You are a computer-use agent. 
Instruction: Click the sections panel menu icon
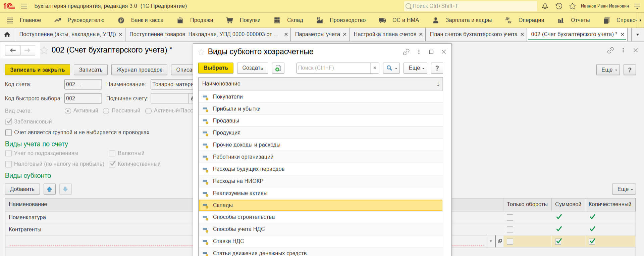pos(10,20)
